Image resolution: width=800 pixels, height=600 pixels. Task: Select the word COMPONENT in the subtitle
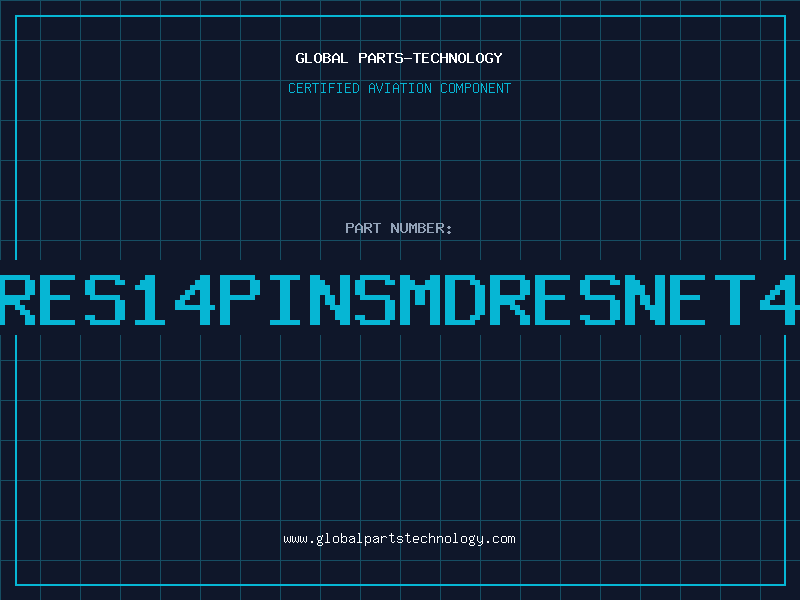click(x=476, y=88)
